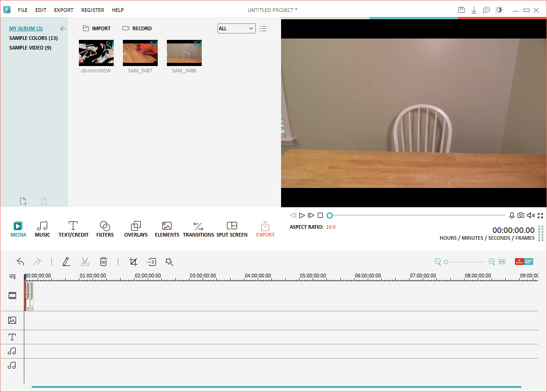The width and height of the screenshot is (547, 392).
Task: Click the microphone voiceover icon
Action: coord(512,215)
